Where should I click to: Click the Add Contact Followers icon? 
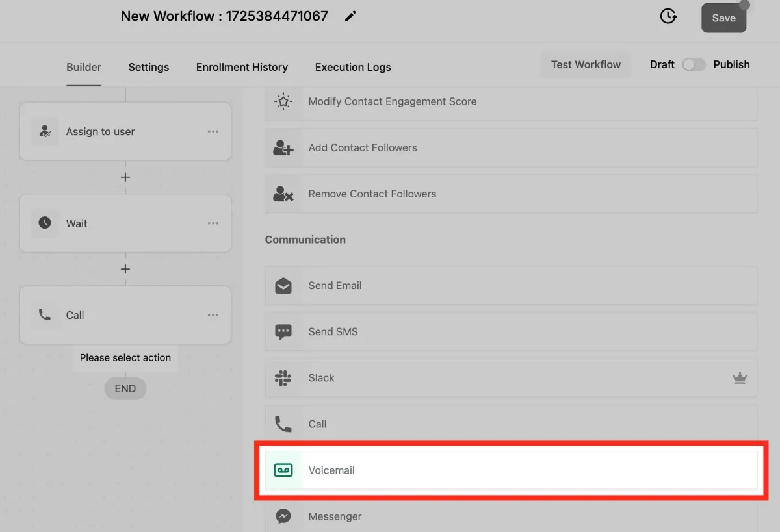tap(283, 148)
